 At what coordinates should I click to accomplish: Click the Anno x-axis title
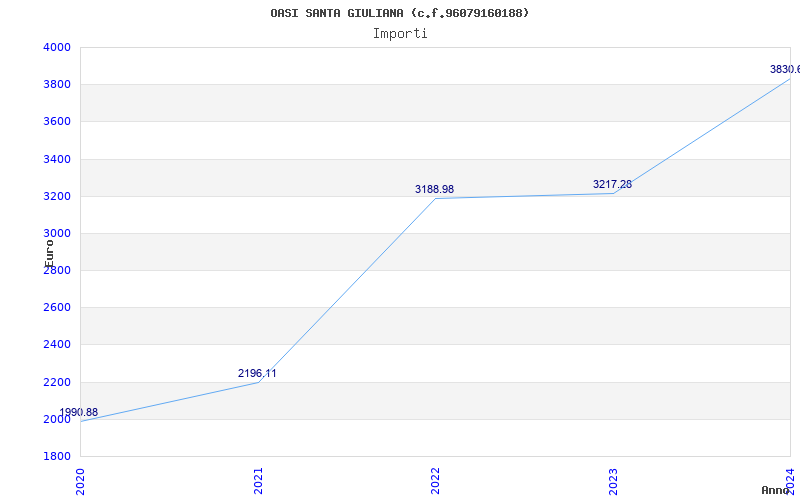coord(777,490)
